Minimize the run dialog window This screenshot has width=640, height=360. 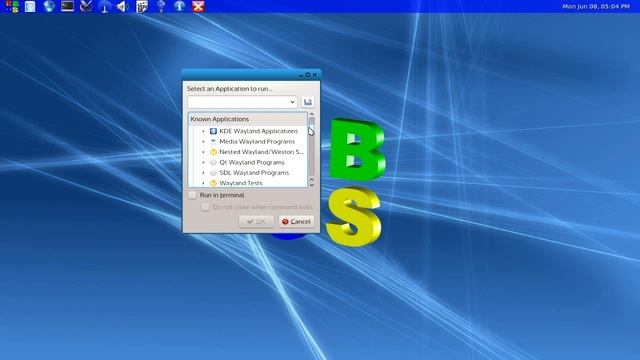pyautogui.click(x=301, y=75)
